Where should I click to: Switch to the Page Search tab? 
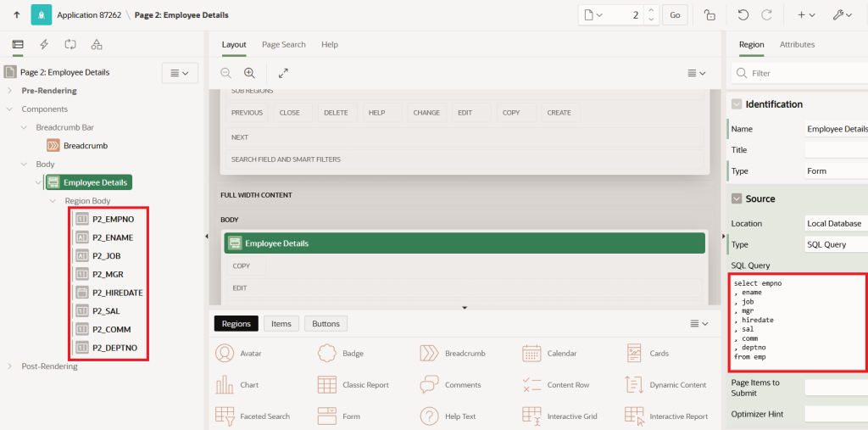coord(283,44)
